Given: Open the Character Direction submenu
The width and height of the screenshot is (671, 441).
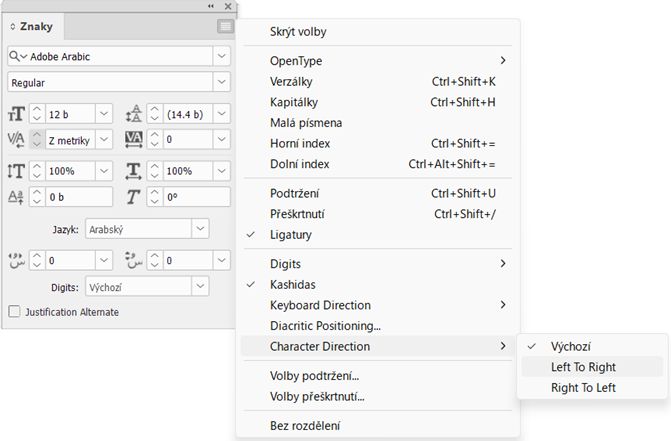Looking at the screenshot, I should [x=377, y=346].
